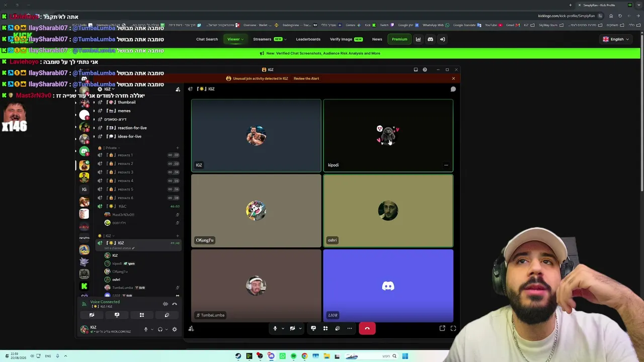Hang up with the red disconnect button
This screenshot has height=362, width=644.
click(367, 328)
